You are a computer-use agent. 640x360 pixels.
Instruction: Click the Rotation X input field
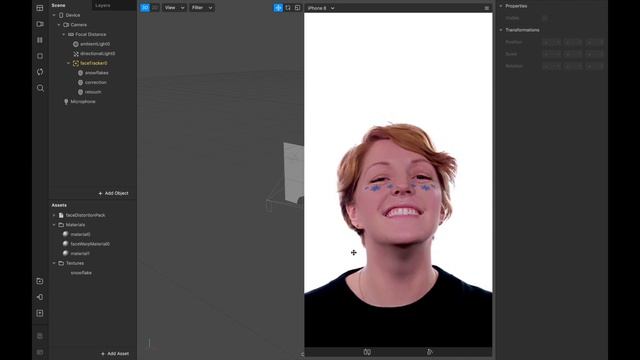pos(551,66)
